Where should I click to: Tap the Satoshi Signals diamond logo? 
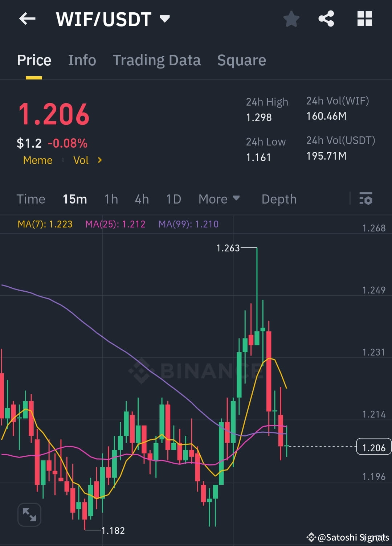(311, 537)
